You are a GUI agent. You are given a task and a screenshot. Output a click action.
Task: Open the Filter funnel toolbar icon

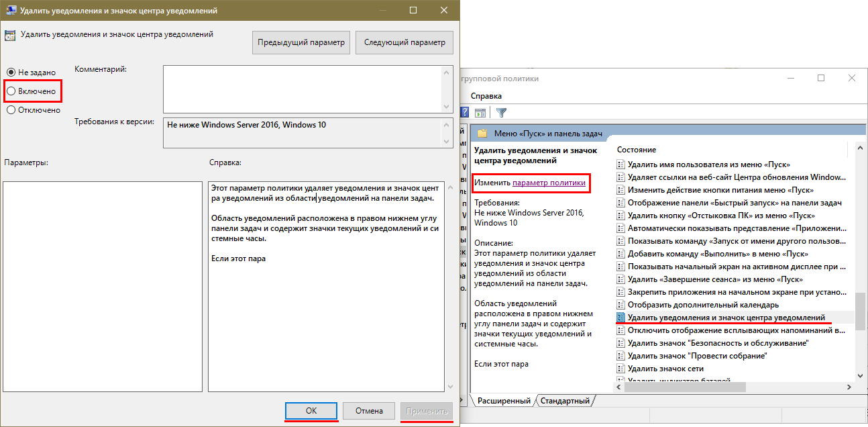[501, 112]
